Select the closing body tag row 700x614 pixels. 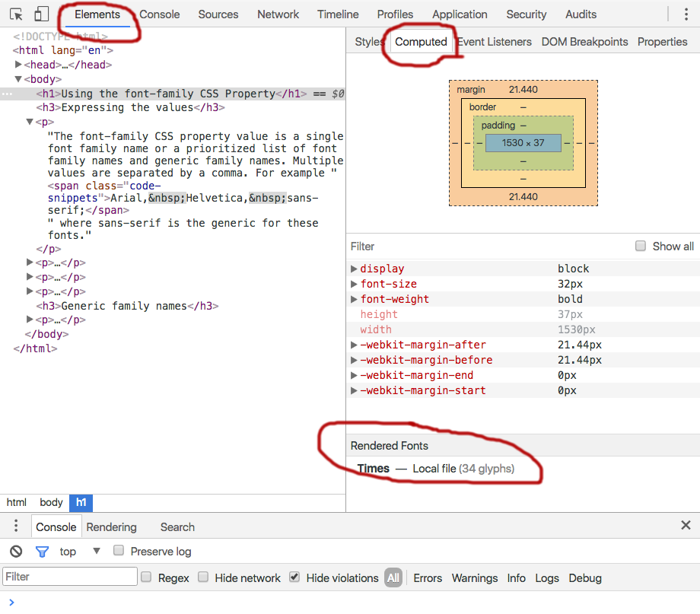(x=46, y=334)
